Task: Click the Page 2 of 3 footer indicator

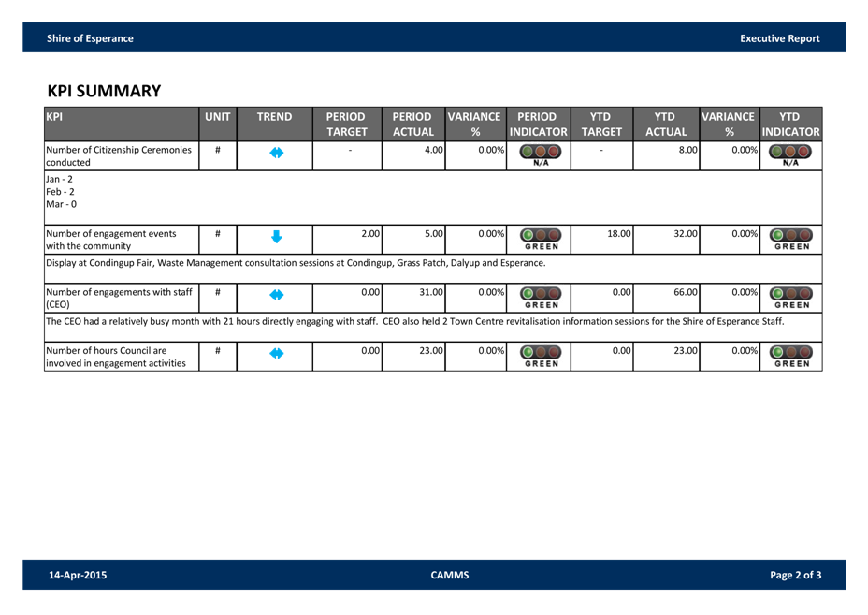Action: 795,575
